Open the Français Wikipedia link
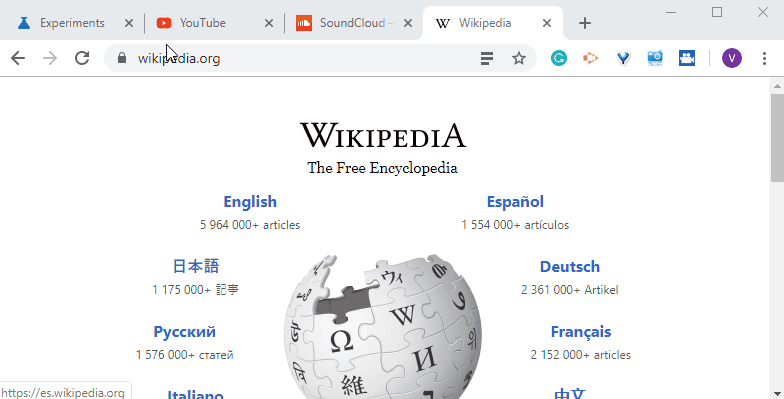The height and width of the screenshot is (399, 784). 580,332
